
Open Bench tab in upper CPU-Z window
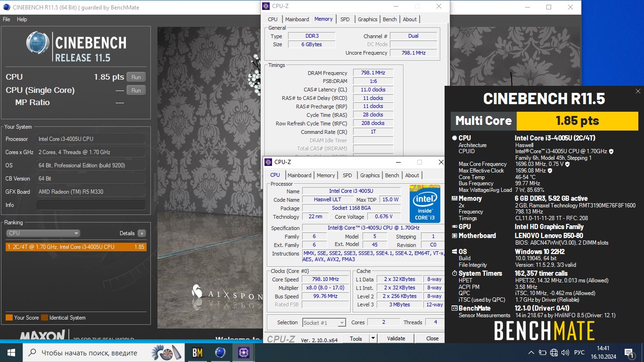(390, 19)
